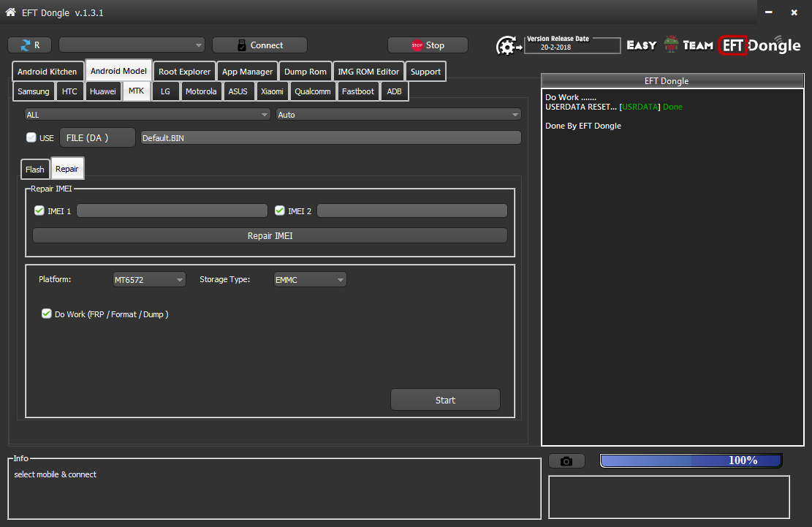Click the EFT Dongle logo
Viewport: 812px width, 527px height.
[759, 45]
